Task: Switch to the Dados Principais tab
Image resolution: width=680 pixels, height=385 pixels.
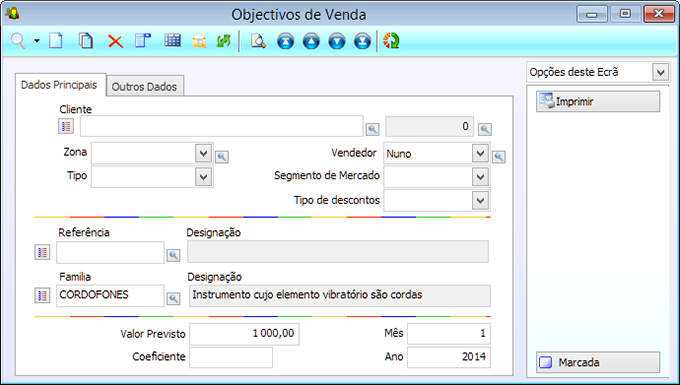Action: (59, 85)
